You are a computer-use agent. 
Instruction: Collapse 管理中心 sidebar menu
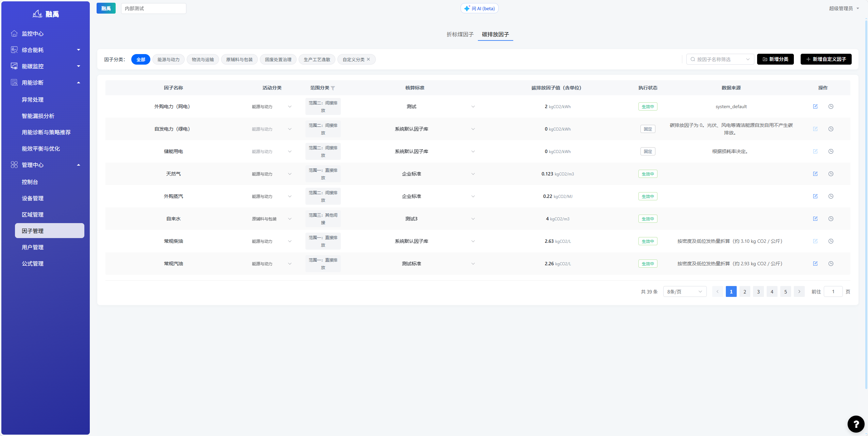click(46, 165)
